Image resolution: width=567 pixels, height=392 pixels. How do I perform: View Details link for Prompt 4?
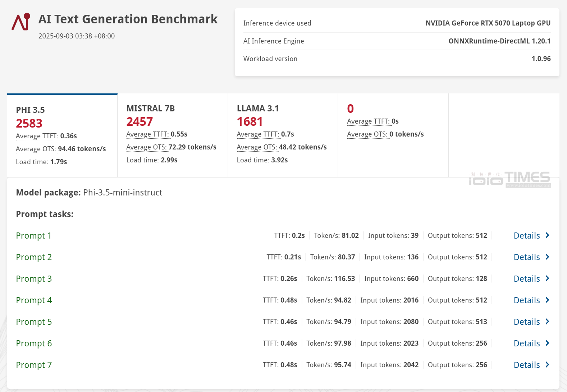click(527, 300)
